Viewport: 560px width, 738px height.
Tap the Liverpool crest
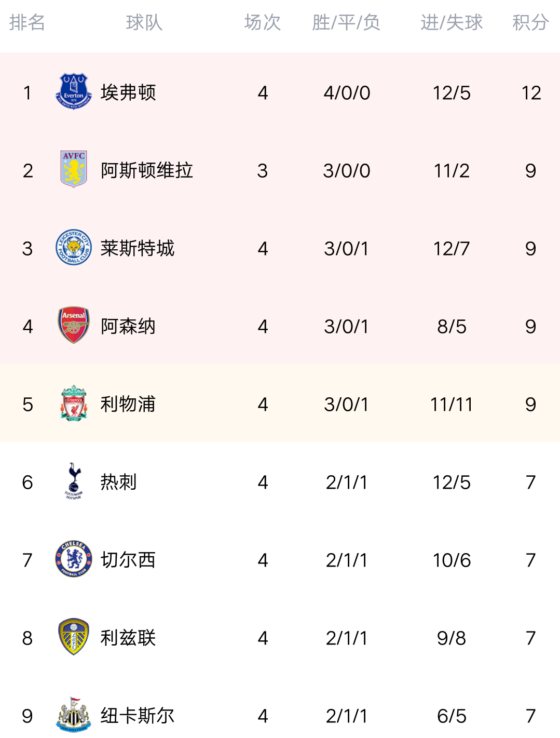pos(74,403)
